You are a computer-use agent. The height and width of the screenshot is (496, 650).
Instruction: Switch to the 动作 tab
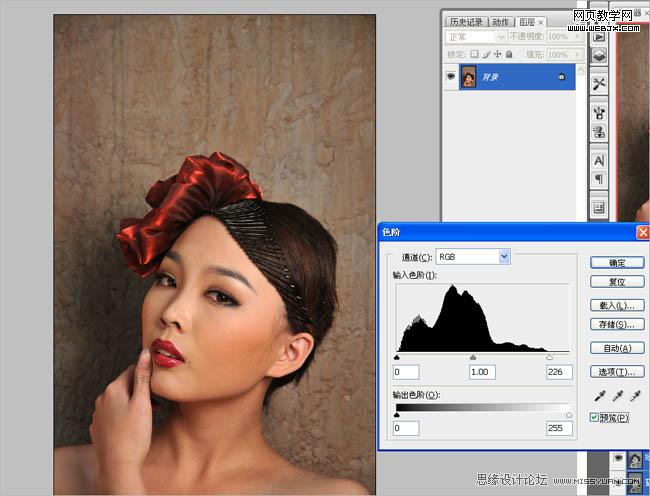pyautogui.click(x=500, y=21)
